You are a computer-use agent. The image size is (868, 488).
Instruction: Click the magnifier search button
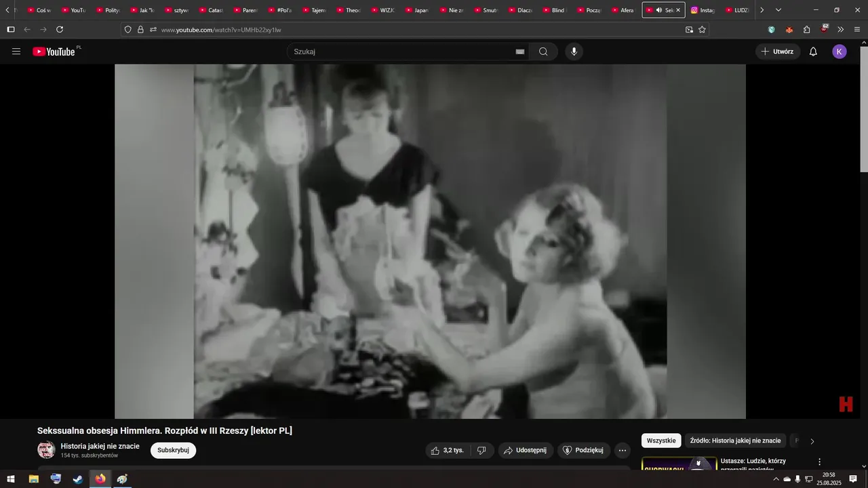(543, 52)
